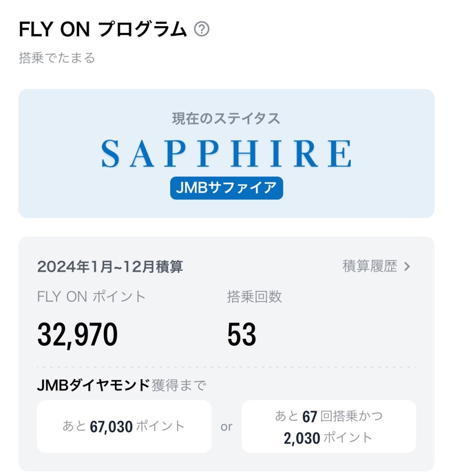Select the あと 67 回搭乗かつ 2,030 ポイント card

tap(328, 426)
